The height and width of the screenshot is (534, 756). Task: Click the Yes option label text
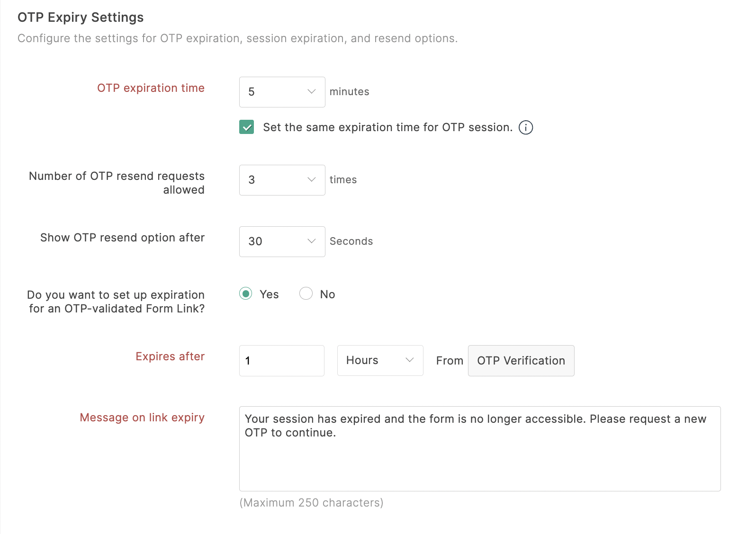(x=269, y=294)
